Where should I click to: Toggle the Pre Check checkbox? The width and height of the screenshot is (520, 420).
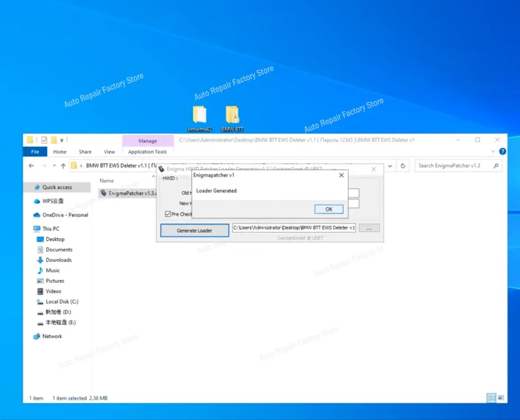[168, 214]
